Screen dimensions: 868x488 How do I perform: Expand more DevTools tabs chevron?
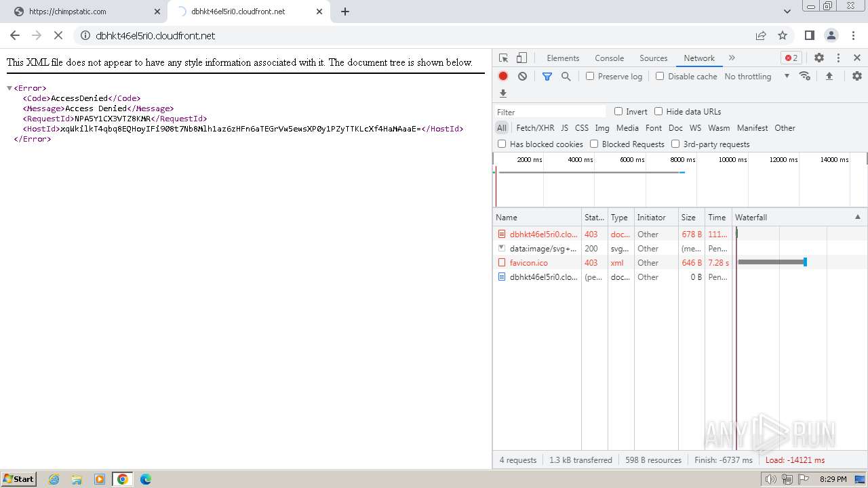pos(732,58)
